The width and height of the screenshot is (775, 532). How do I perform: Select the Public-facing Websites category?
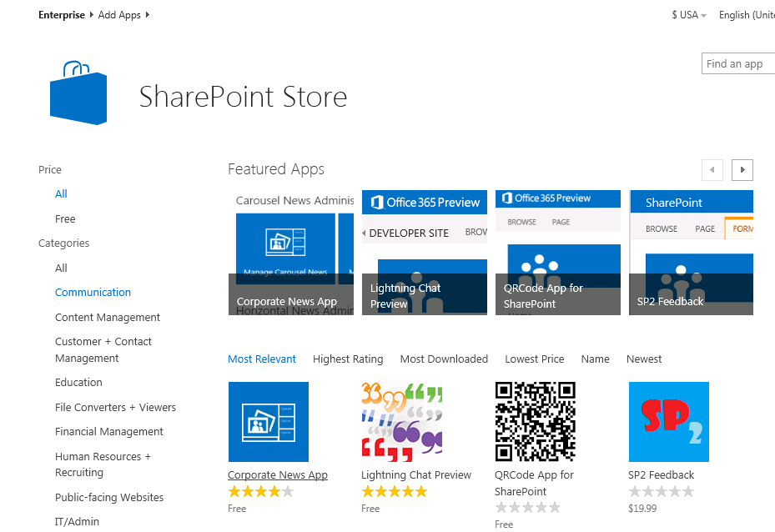click(109, 498)
